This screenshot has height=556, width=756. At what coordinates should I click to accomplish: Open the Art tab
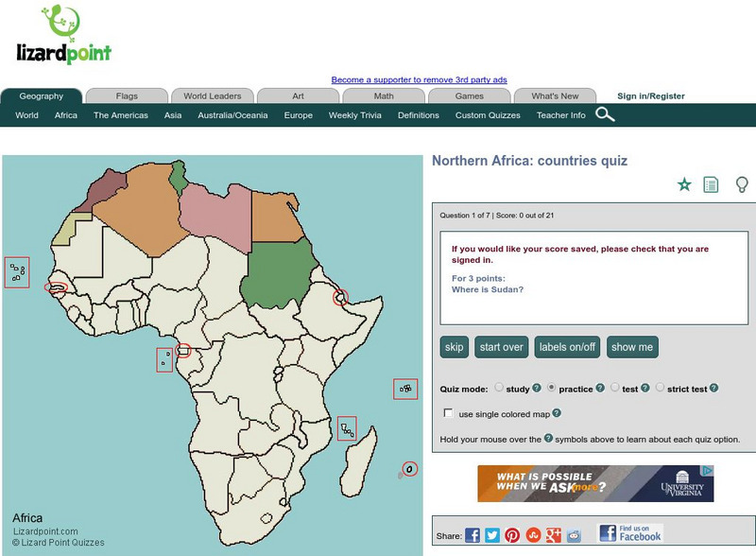tap(298, 96)
